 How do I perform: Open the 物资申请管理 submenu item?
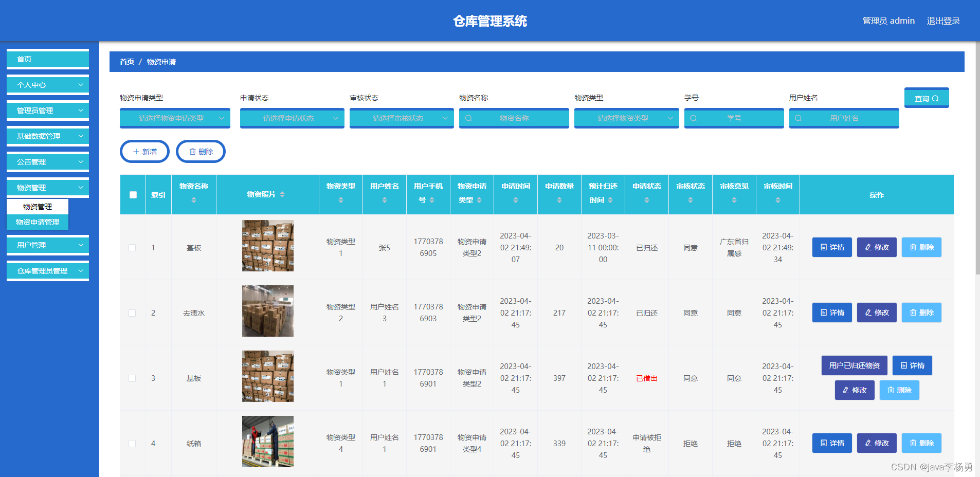tap(38, 222)
